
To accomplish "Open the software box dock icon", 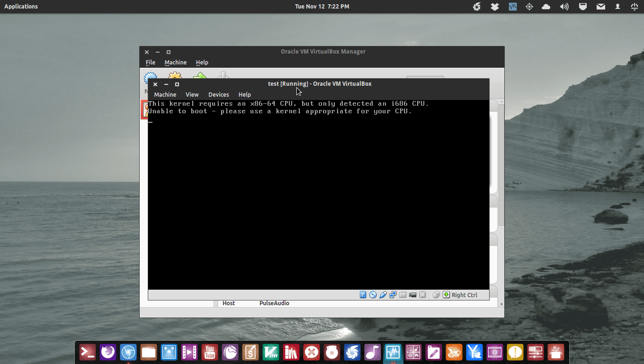I will pyautogui.click(x=556, y=352).
